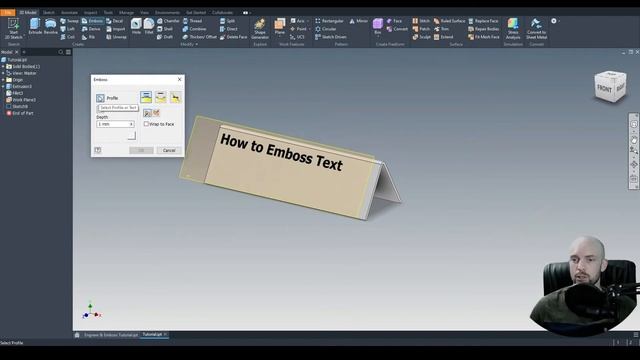Click the disabled OK button in Emboss dialog
The image size is (640, 360).
(141, 151)
